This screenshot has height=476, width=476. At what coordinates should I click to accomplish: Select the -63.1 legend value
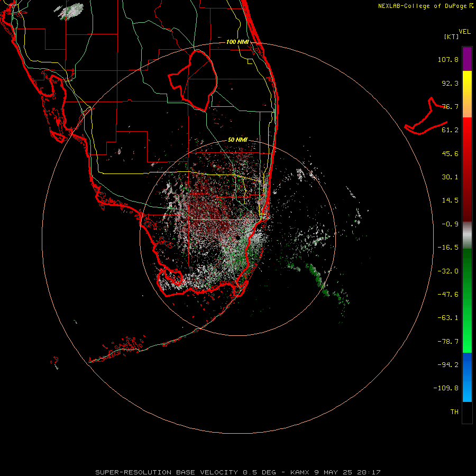pyautogui.click(x=448, y=318)
